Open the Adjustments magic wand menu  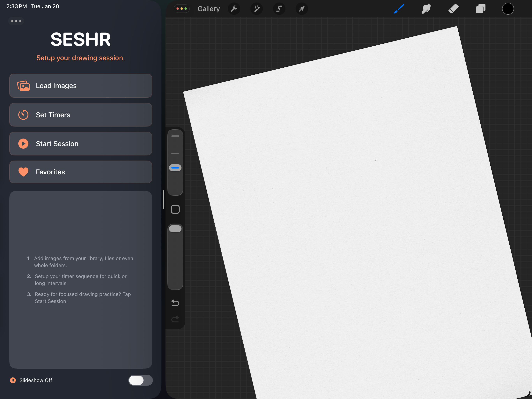click(x=256, y=9)
